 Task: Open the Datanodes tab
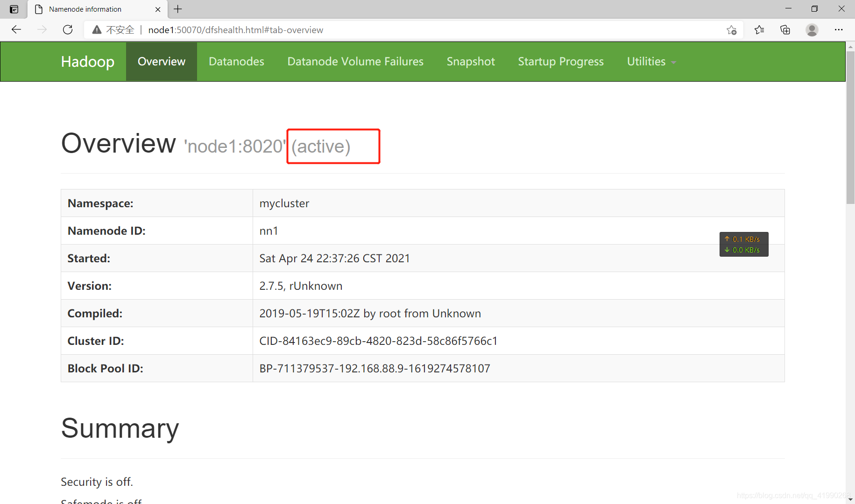[236, 62]
